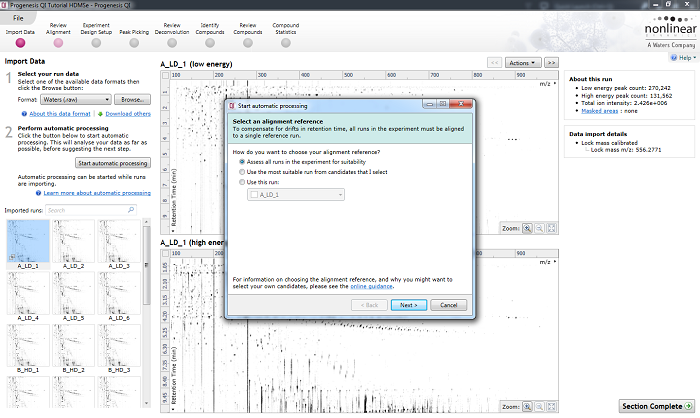Open the Actions dropdown menu

522,63
